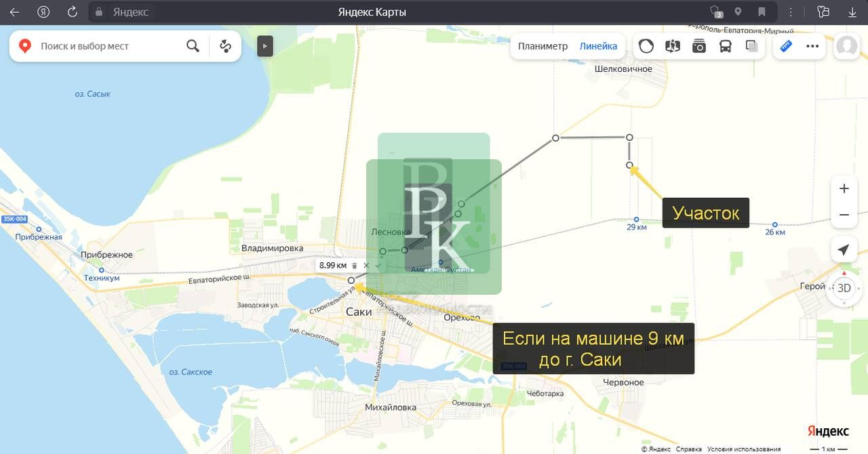Click the Червоное label on map
The image size is (868, 454).
pyautogui.click(x=624, y=382)
